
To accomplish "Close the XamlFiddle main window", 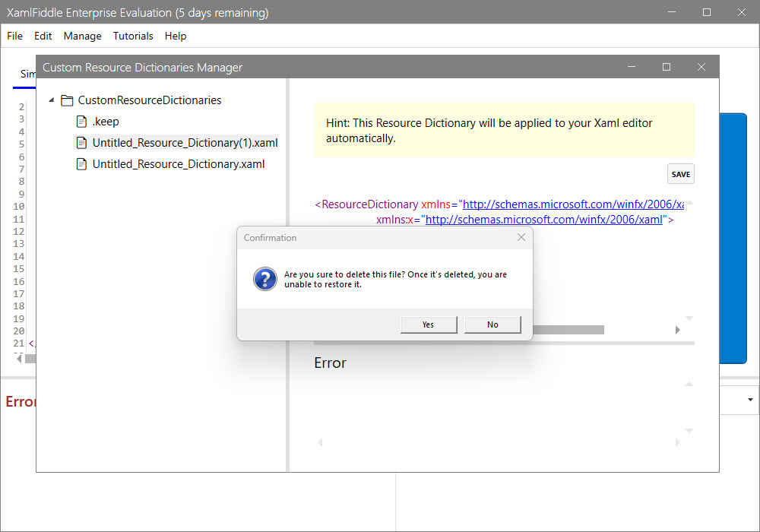I will point(742,12).
